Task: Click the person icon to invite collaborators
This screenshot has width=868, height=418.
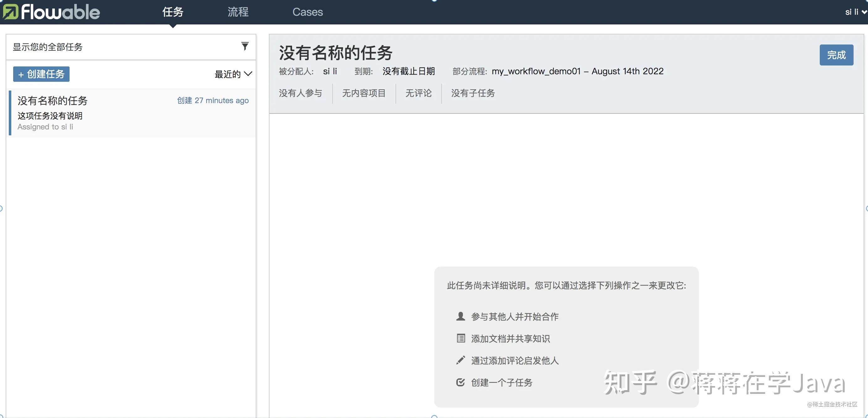Action: point(460,316)
